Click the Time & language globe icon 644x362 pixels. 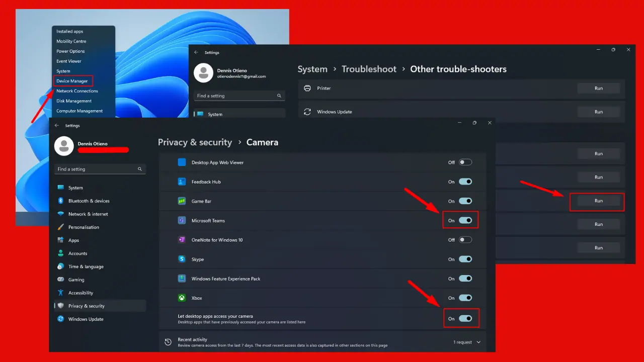61,266
